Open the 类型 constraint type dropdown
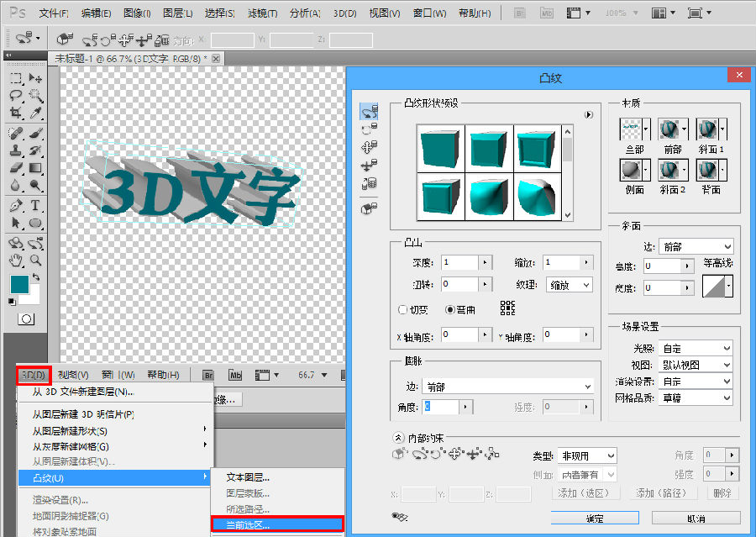756x537 pixels. coord(587,455)
